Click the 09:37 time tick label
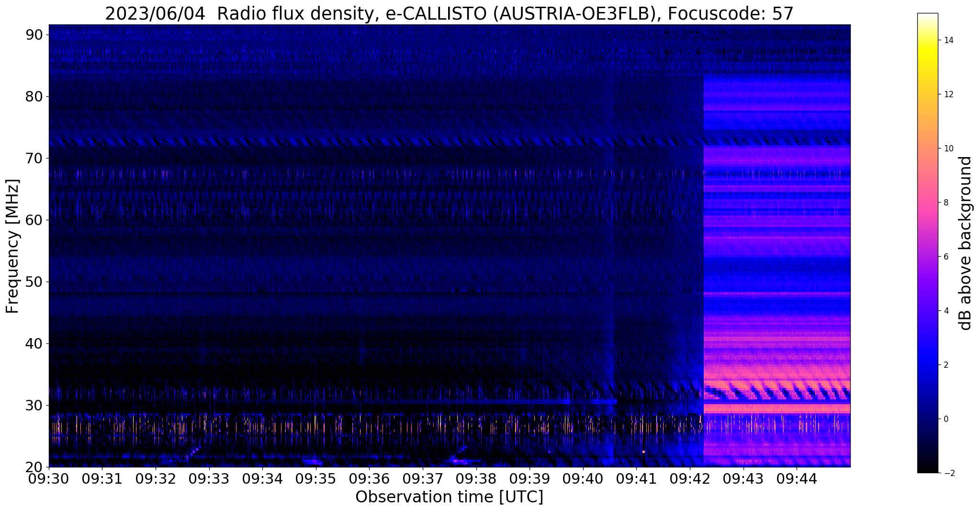The height and width of the screenshot is (511, 980). click(x=423, y=479)
